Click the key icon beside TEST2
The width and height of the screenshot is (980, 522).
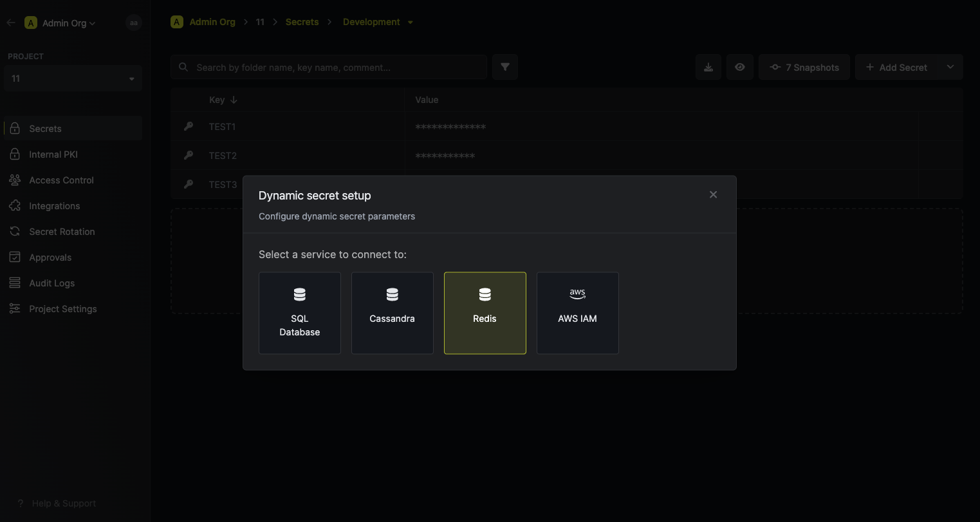pyautogui.click(x=189, y=155)
